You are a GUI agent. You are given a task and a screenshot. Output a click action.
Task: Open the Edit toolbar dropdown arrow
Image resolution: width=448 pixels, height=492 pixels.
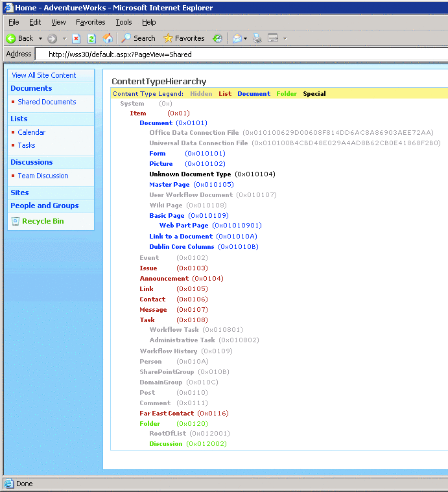pyautogui.click(x=285, y=39)
